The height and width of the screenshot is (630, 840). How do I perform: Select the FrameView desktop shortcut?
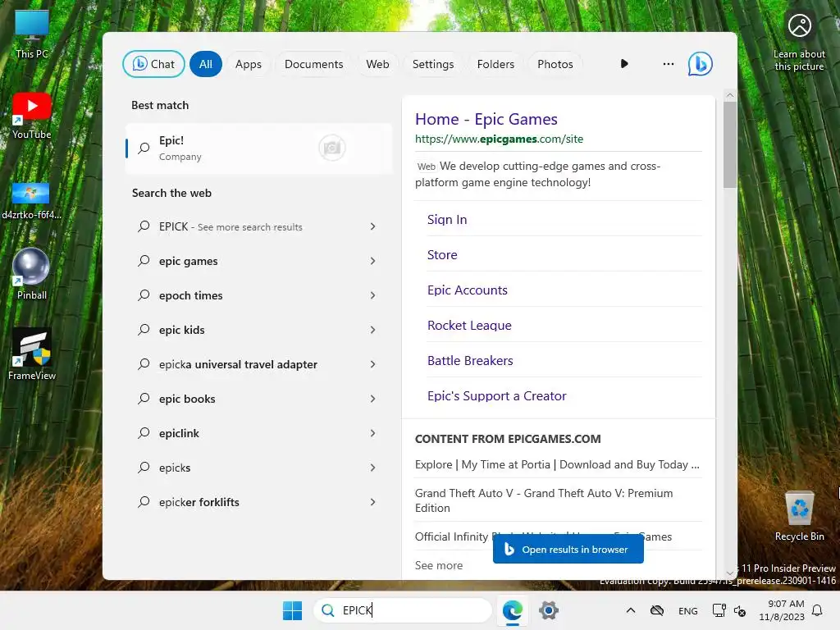tap(32, 354)
